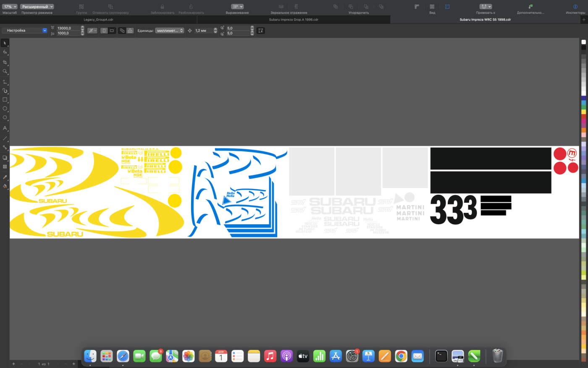Open Google Chrome from the Dock

click(401, 356)
